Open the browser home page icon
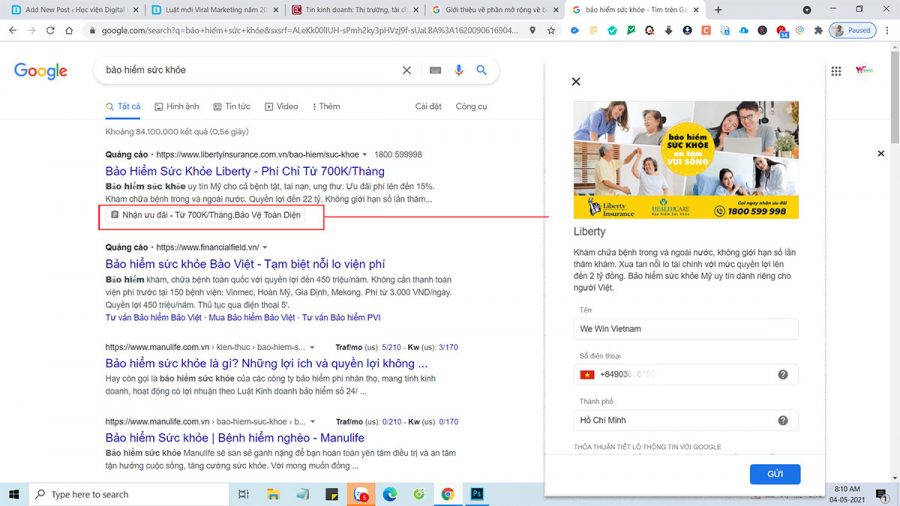The height and width of the screenshot is (506, 900). [69, 30]
